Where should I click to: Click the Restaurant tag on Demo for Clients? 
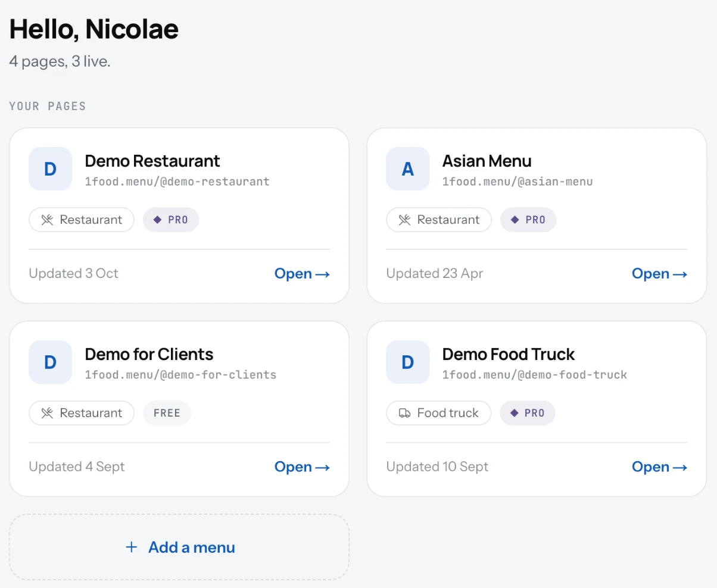tap(82, 413)
